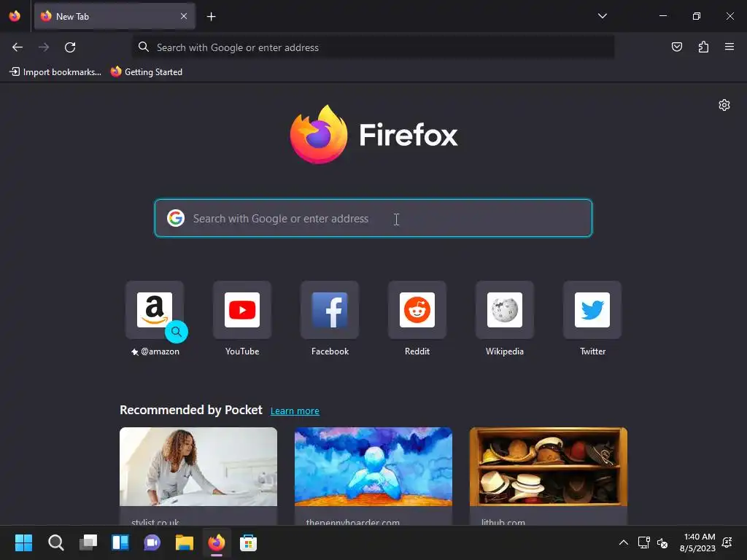
Task: Open clock and date 1:40 AM
Action: pos(697,542)
